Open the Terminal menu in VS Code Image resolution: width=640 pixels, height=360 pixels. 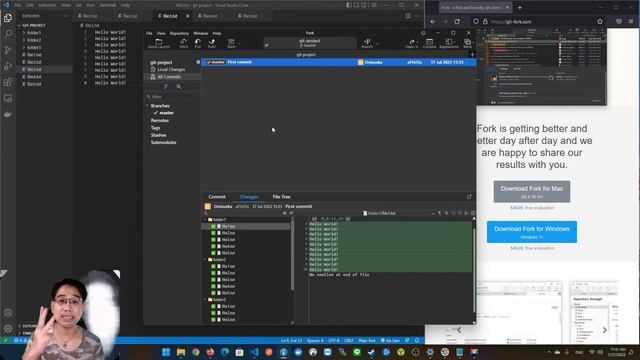[108, 5]
